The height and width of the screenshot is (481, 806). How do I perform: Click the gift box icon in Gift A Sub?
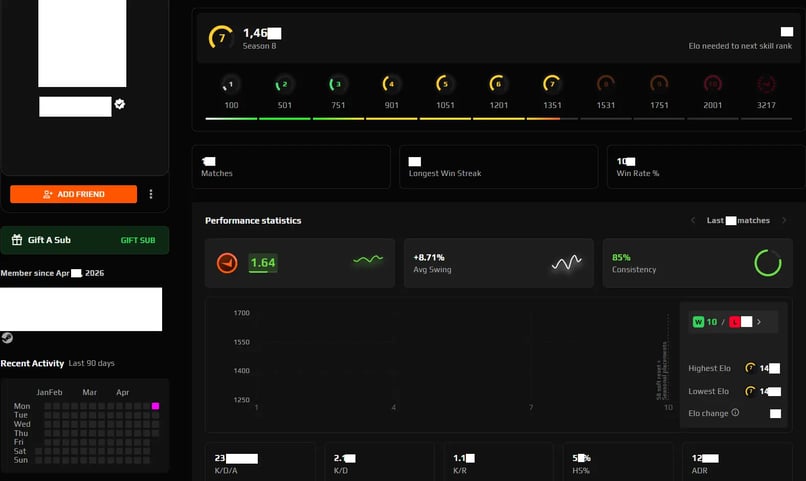[x=17, y=239]
